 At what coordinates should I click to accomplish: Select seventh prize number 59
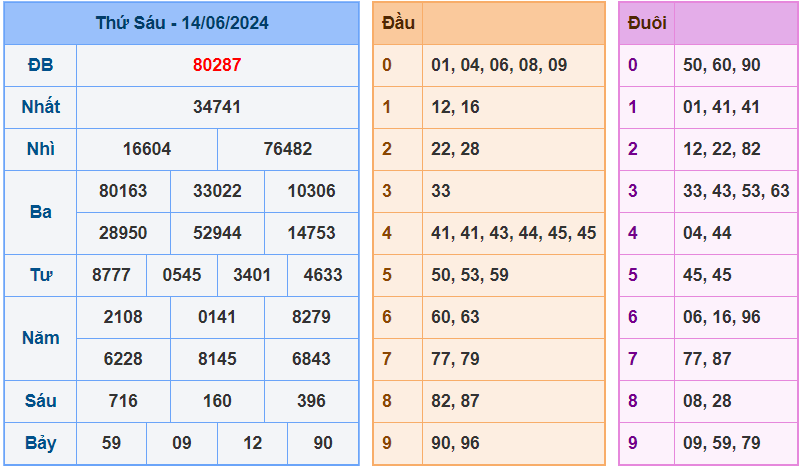pyautogui.click(x=111, y=443)
